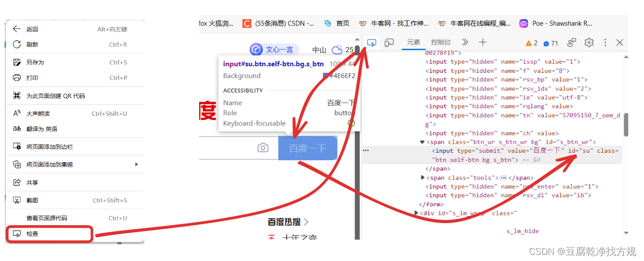Viewport: 644px width, 261px height.
Task: Choose 打印 in the context menu
Action: pyautogui.click(x=75, y=78)
